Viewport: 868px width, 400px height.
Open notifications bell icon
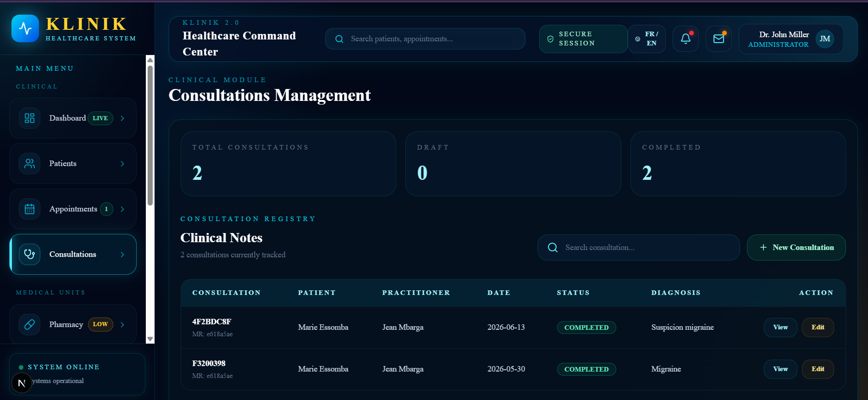pyautogui.click(x=686, y=39)
